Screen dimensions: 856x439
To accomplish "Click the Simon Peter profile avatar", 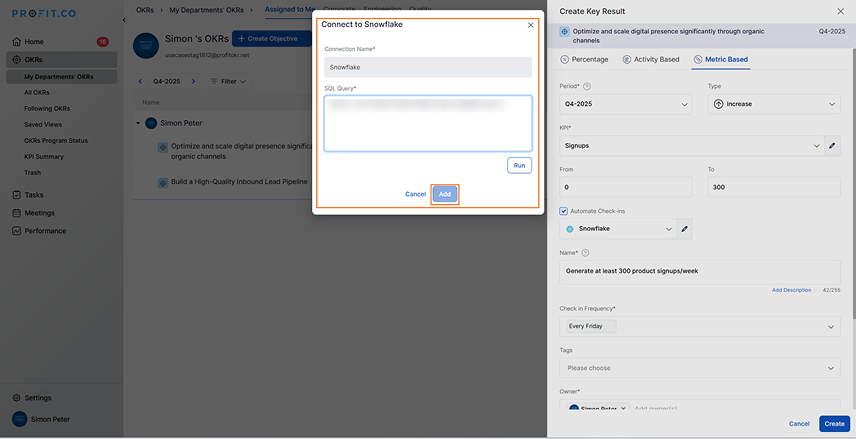I will point(19,419).
